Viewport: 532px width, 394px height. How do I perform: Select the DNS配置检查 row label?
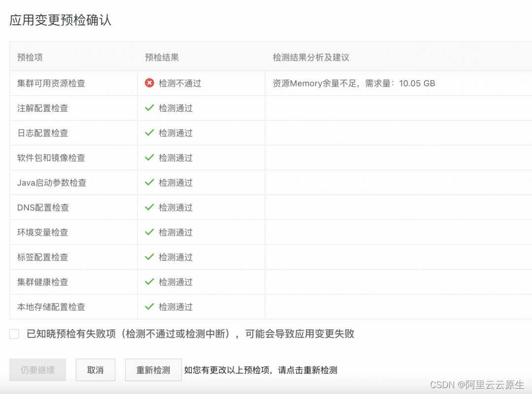click(x=43, y=207)
